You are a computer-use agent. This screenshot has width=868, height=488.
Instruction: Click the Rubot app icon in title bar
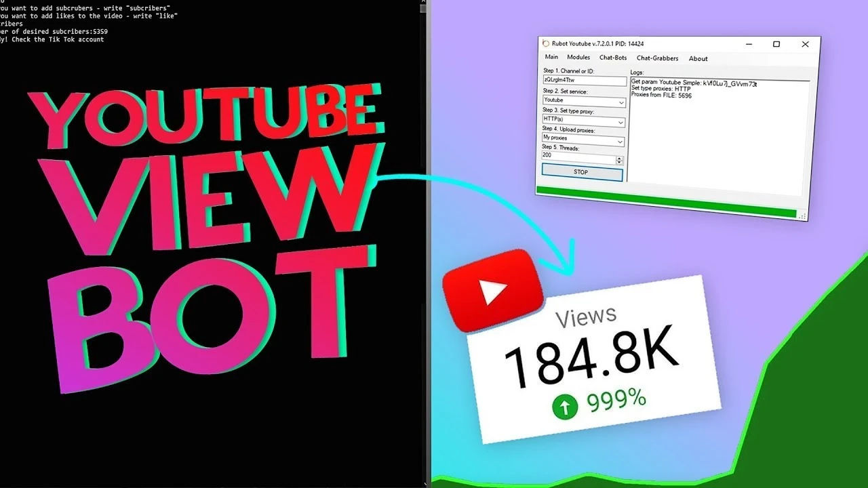coord(545,43)
